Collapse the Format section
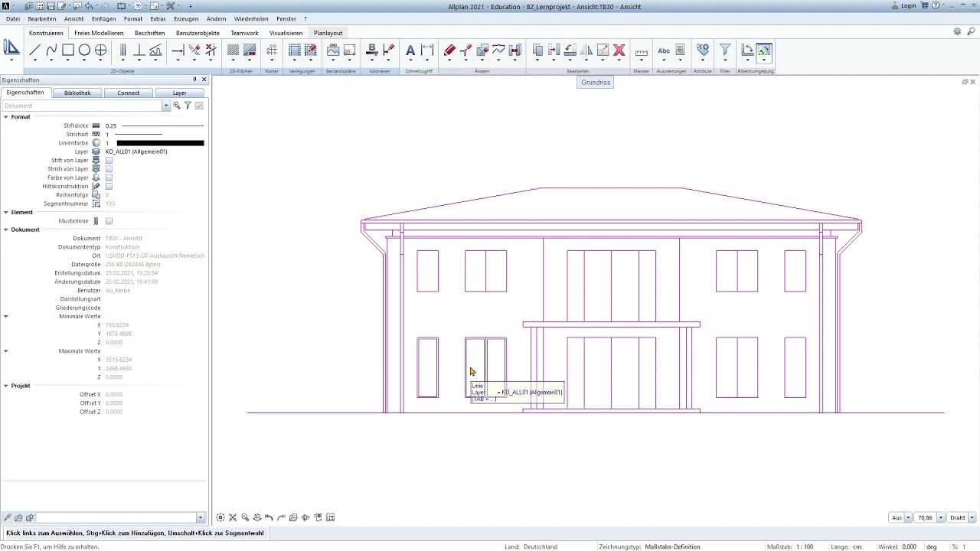The image size is (980, 551). click(x=5, y=117)
